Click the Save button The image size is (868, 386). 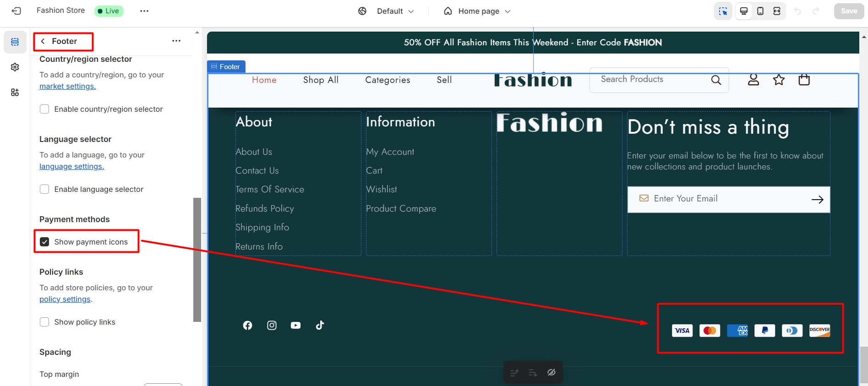849,11
